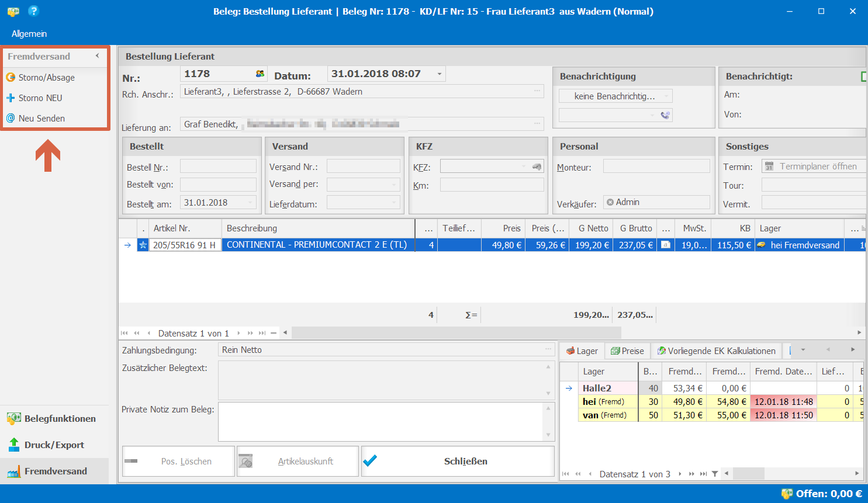The image size is (868, 503).
Task: Select Fremdversand navigation group at bottom
Action: [x=54, y=471]
